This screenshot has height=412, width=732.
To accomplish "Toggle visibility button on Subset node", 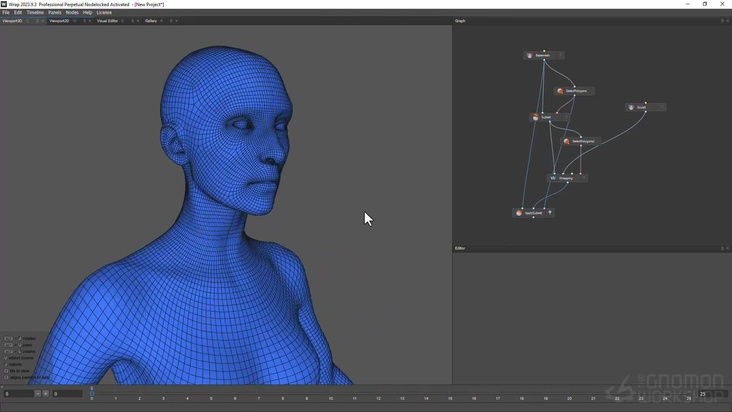I will pyautogui.click(x=566, y=117).
